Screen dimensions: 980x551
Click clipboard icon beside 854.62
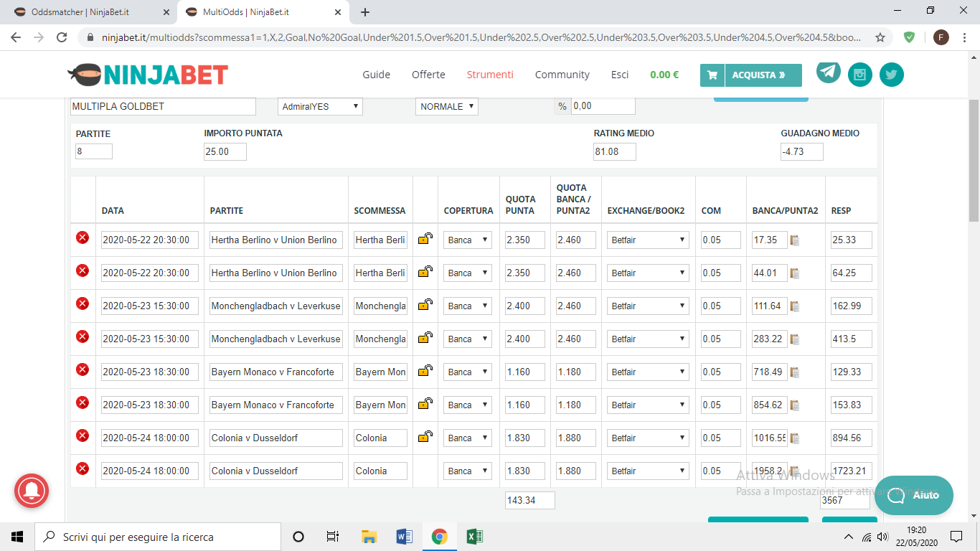pyautogui.click(x=794, y=405)
